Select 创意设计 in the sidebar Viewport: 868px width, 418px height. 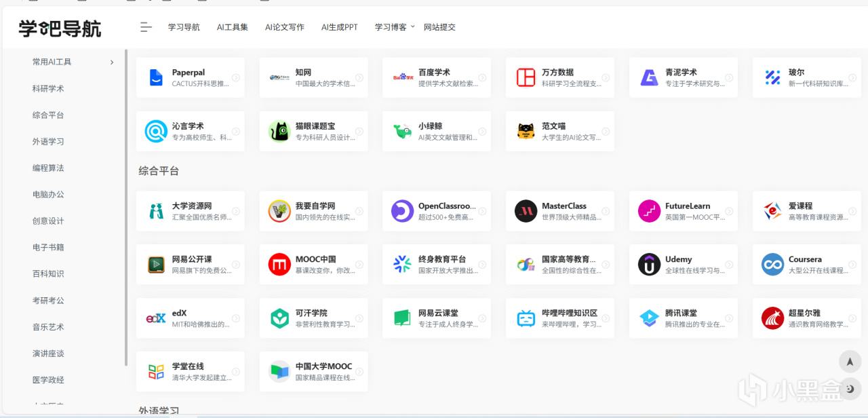(x=48, y=221)
